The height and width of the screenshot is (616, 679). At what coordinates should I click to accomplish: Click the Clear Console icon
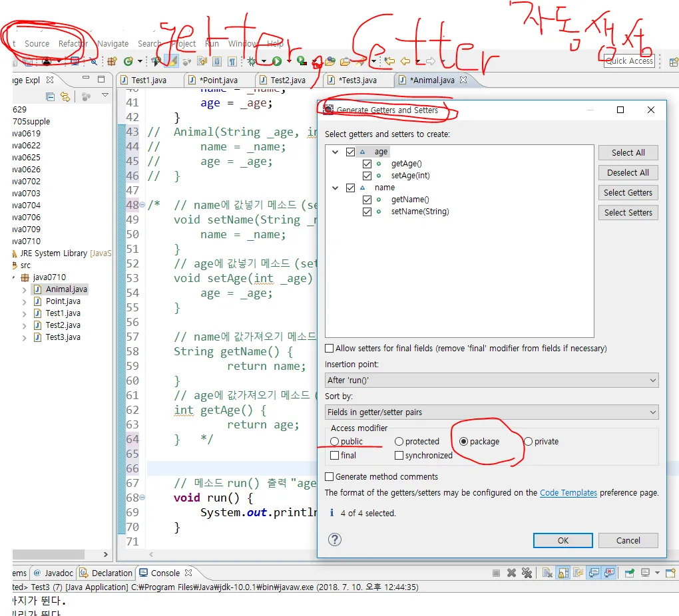(547, 573)
